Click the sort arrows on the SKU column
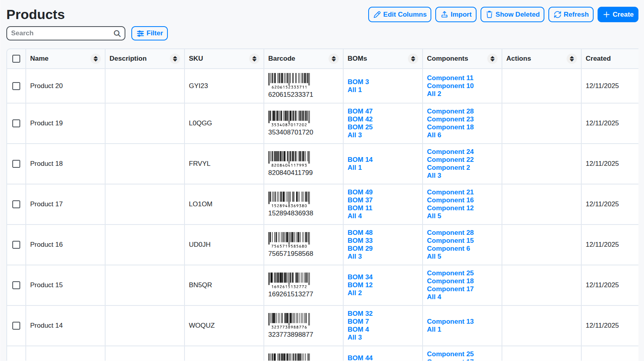Image resolution: width=644 pixels, height=361 pixels. (254, 58)
